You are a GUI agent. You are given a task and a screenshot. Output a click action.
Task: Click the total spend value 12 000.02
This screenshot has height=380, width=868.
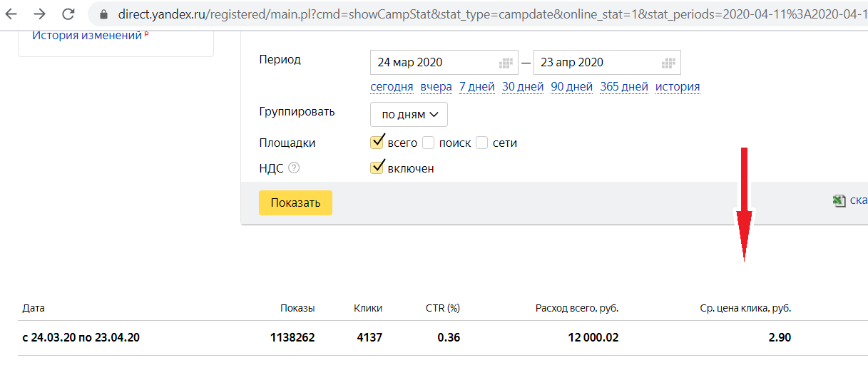[x=593, y=338]
